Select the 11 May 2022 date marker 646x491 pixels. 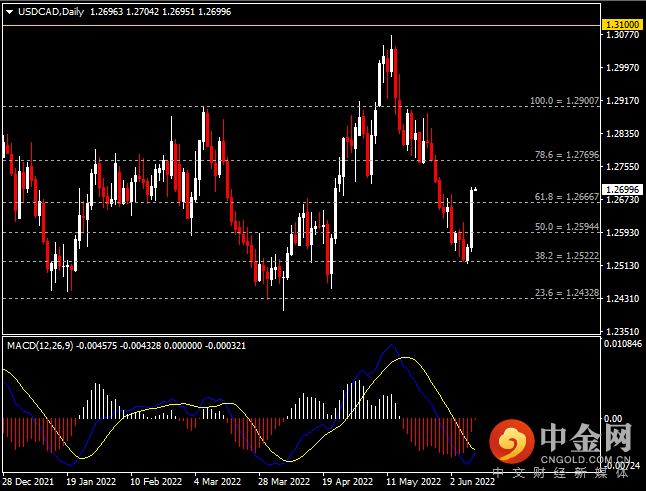point(414,482)
